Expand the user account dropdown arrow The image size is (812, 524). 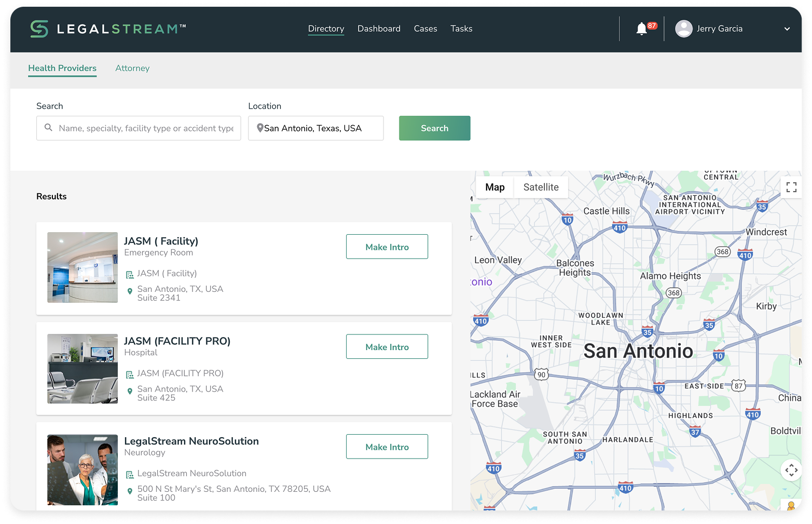[787, 29]
